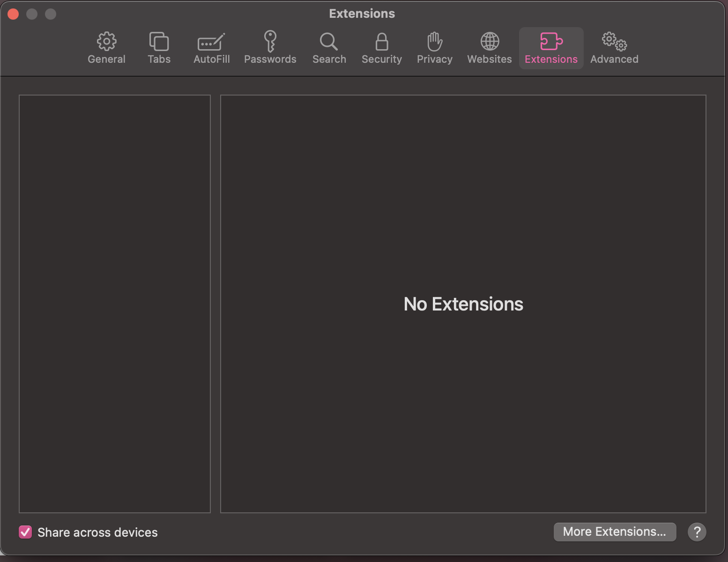Image resolution: width=728 pixels, height=562 pixels.
Task: Select the Privacy tab in preferences
Action: [x=434, y=47]
